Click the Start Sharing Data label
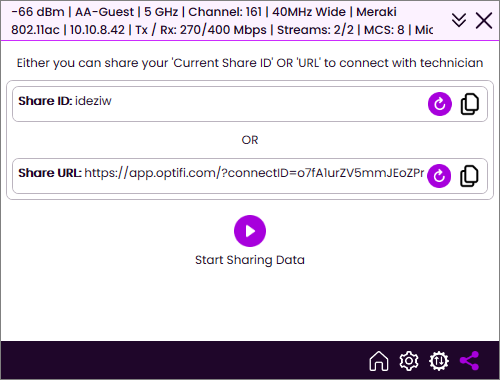Image resolution: width=500 pixels, height=380 pixels. point(250,260)
